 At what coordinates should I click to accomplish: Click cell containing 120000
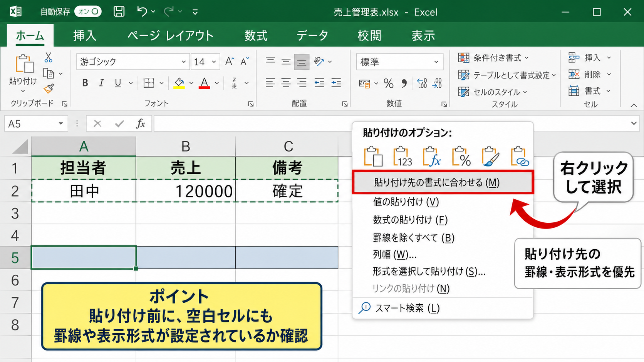(x=186, y=191)
